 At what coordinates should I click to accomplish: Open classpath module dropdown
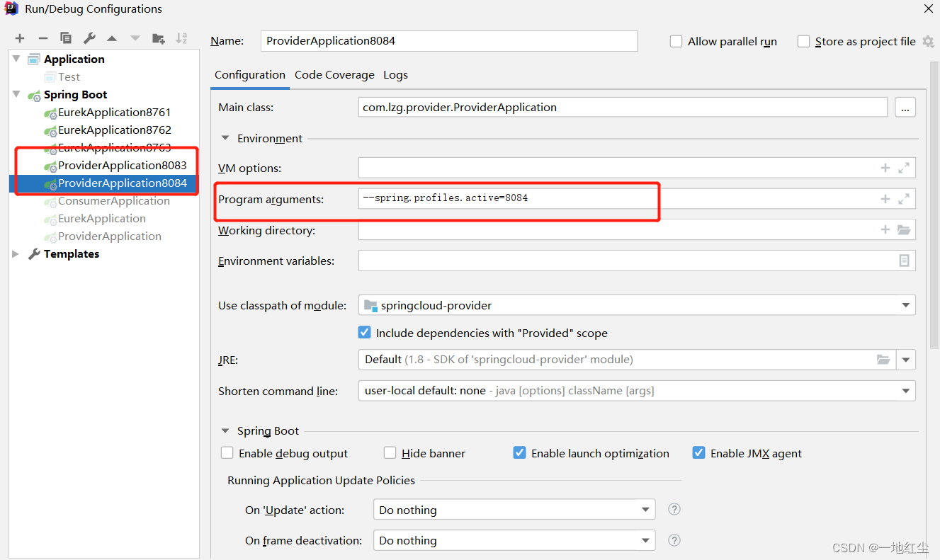coord(905,305)
